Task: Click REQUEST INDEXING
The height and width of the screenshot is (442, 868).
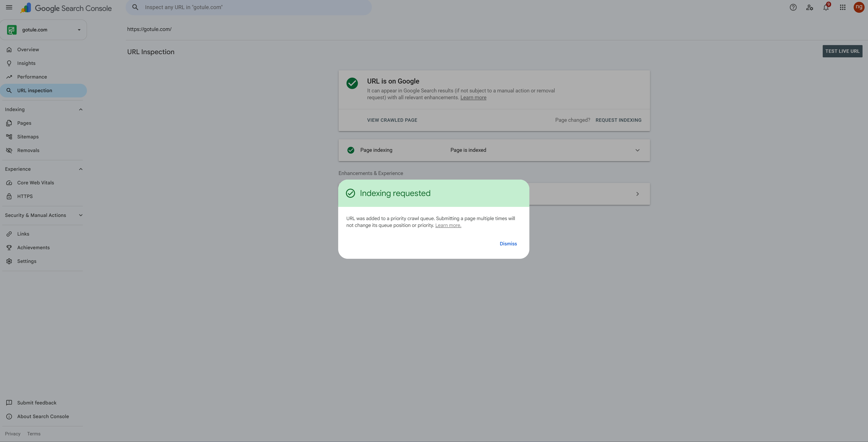Action: [618, 120]
